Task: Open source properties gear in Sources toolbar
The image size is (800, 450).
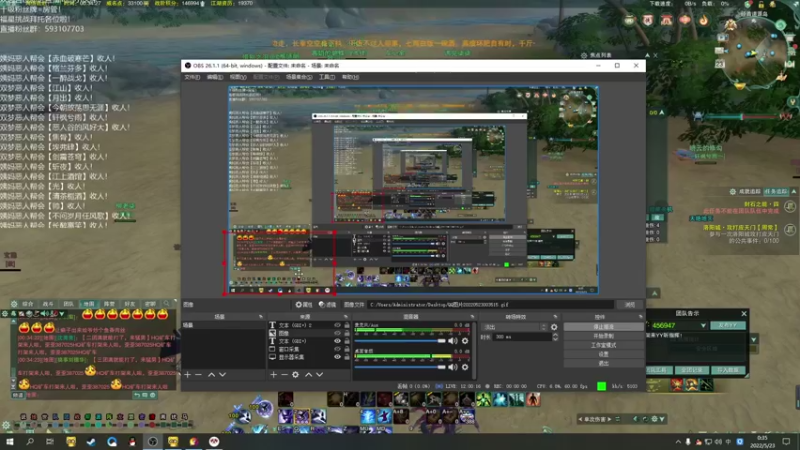Action: pos(295,374)
